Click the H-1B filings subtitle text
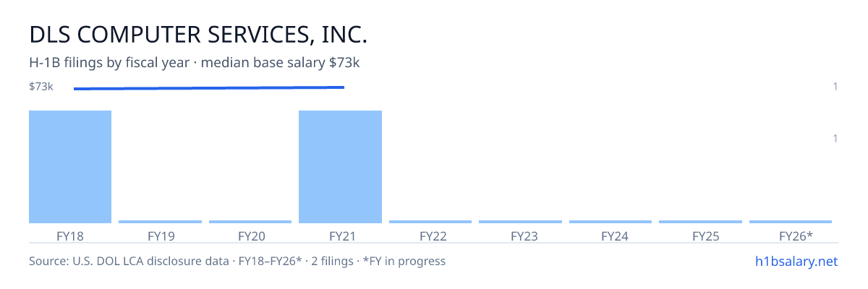The image size is (868, 289). [x=195, y=63]
